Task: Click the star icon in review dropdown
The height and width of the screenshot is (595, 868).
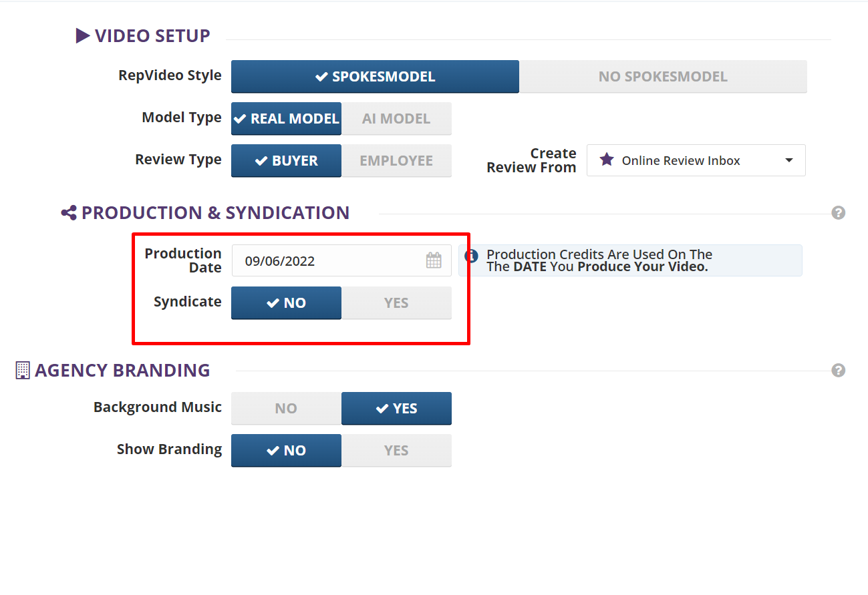Action: click(x=606, y=160)
